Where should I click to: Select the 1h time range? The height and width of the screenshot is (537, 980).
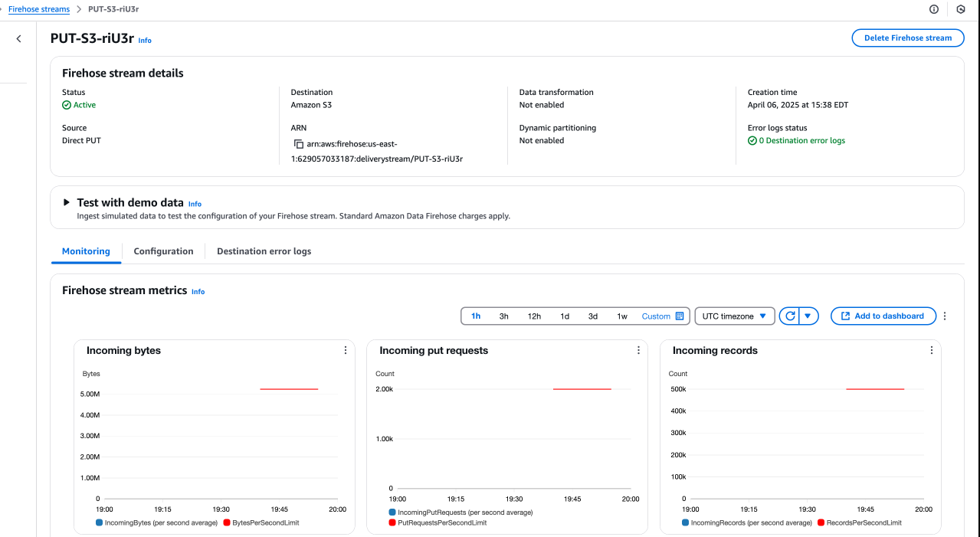click(x=476, y=316)
